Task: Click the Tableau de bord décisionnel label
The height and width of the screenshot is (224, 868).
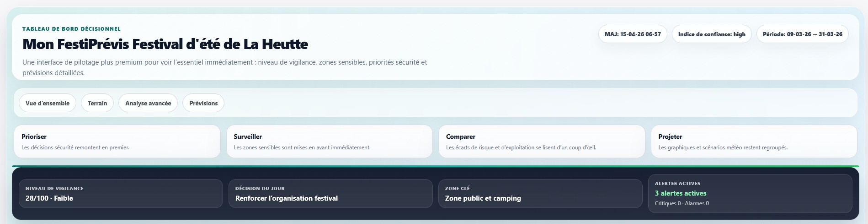Action: 71,29
